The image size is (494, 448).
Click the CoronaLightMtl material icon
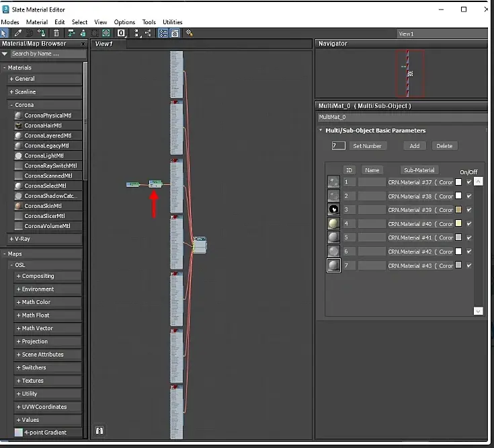pos(19,156)
